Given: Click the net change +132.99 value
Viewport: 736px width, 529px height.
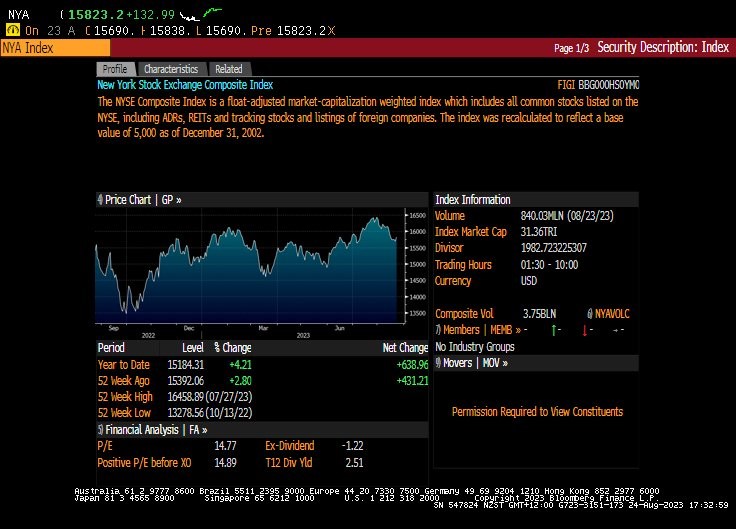Looking at the screenshot, I should coord(151,15).
